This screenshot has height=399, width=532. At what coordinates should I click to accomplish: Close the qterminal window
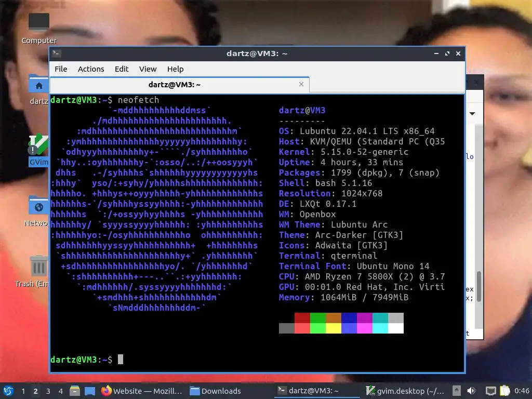(x=458, y=54)
